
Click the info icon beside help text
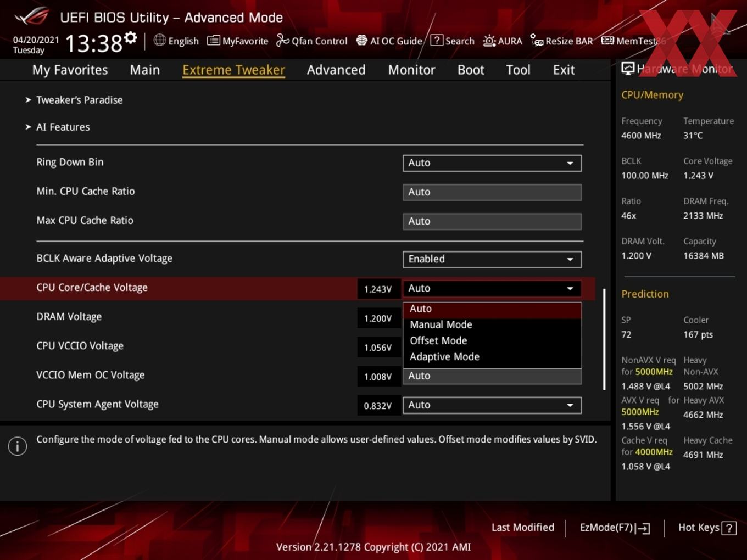pyautogui.click(x=18, y=446)
